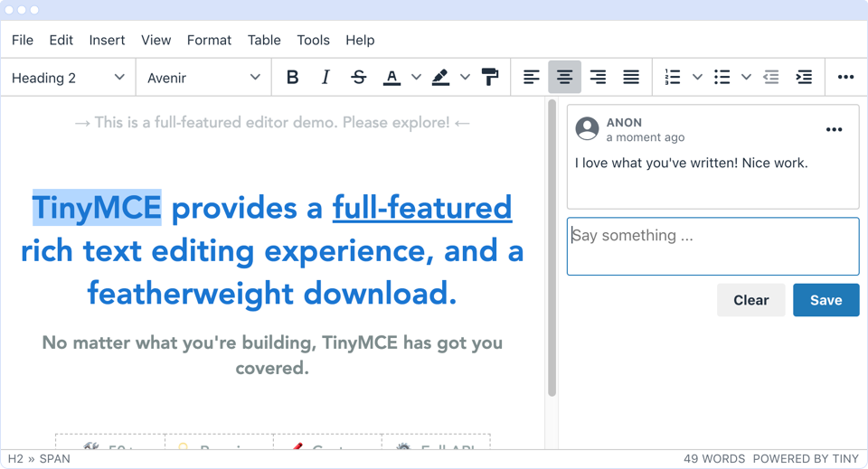Expand the numbered list style options

697,78
